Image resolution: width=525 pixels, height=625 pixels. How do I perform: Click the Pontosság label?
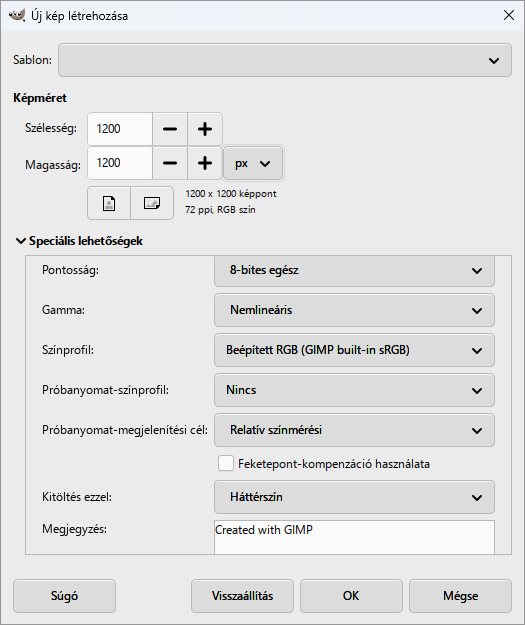(71, 270)
